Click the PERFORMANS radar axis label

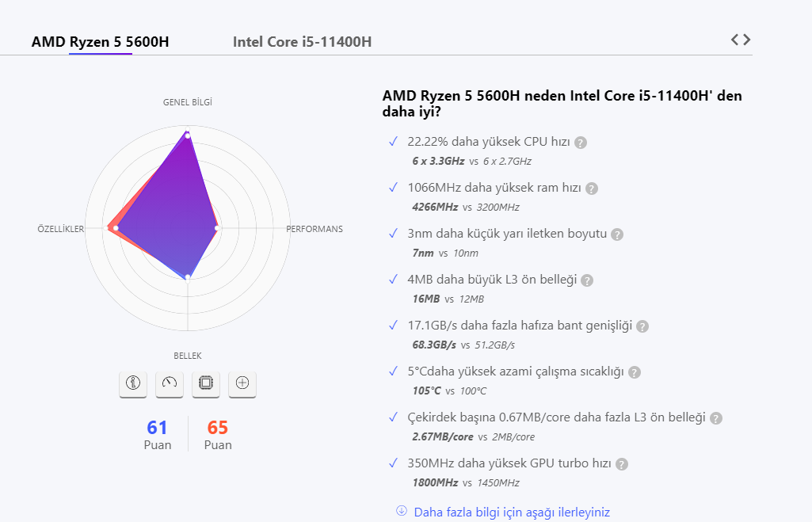[315, 229]
